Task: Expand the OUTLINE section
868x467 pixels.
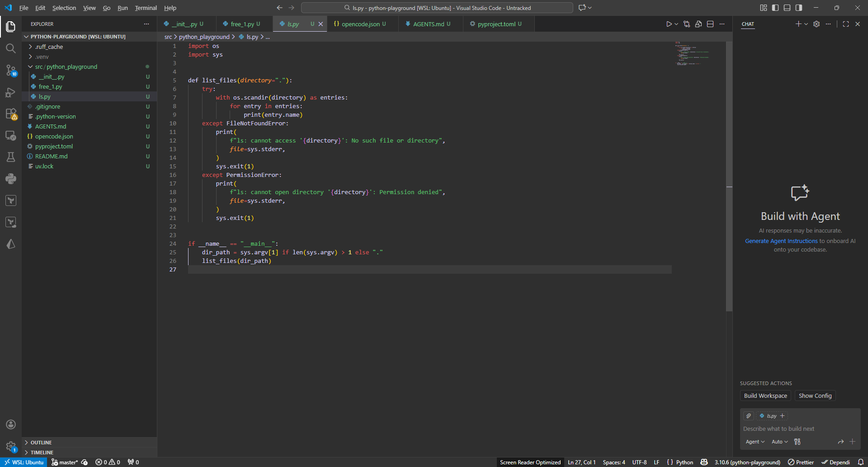Action: (x=41, y=443)
